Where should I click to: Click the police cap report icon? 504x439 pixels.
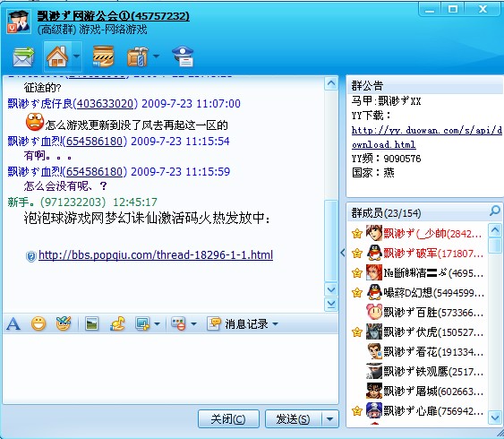[x=183, y=56]
